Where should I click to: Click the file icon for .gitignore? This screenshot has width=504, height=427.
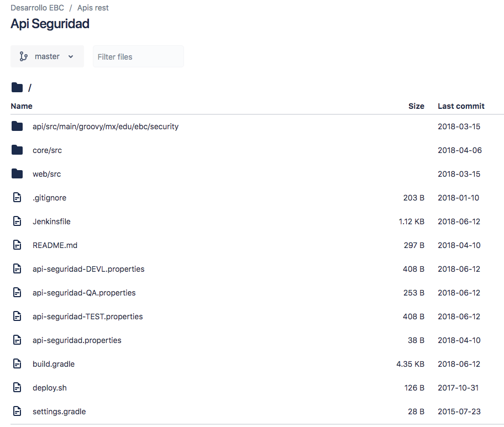(x=17, y=198)
